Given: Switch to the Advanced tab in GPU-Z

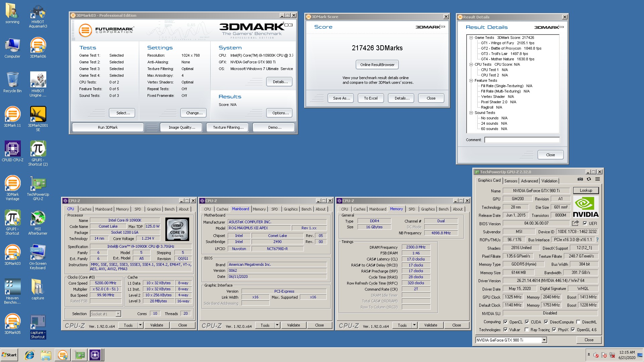Looking at the screenshot, I should coord(529,181).
